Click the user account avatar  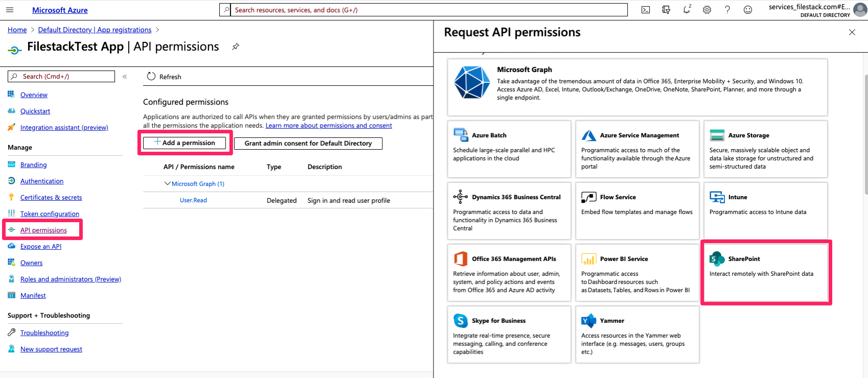click(x=860, y=10)
